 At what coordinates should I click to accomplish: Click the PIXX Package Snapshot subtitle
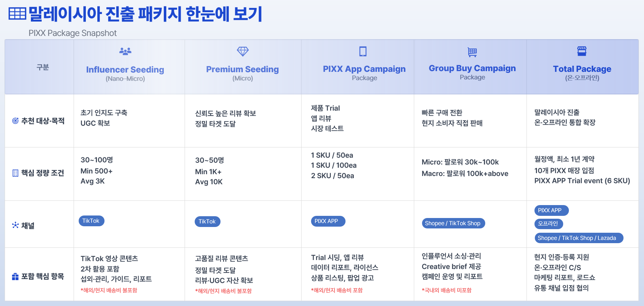[73, 33]
